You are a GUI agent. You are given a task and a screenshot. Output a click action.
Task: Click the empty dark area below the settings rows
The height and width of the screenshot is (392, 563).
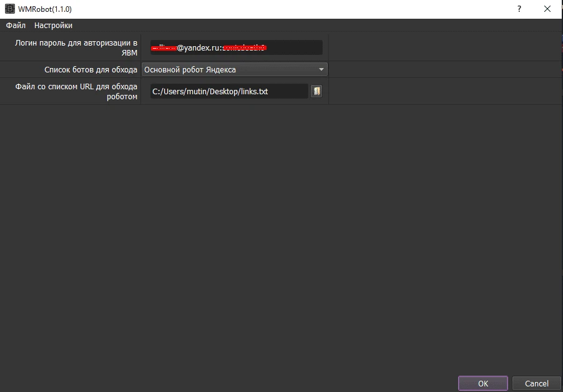pyautogui.click(x=281, y=237)
